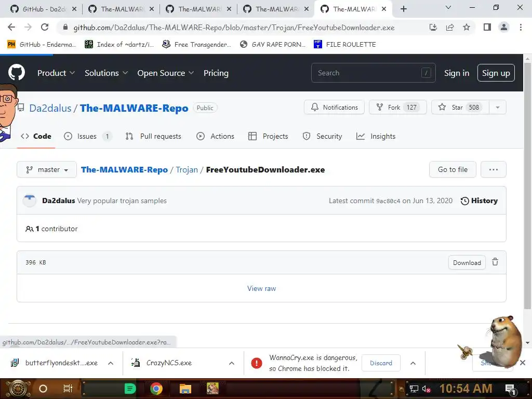
Task: Open WannaCry.exe warning options chevron
Action: 413,363
